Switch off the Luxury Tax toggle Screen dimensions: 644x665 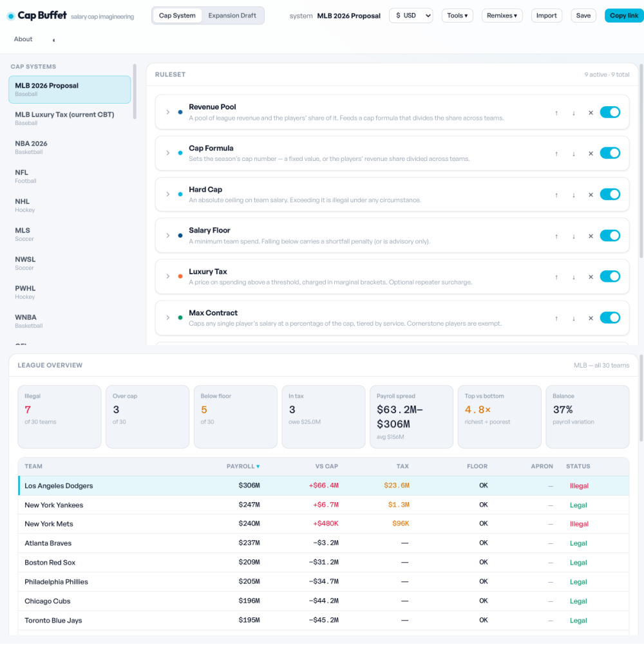[x=610, y=277]
